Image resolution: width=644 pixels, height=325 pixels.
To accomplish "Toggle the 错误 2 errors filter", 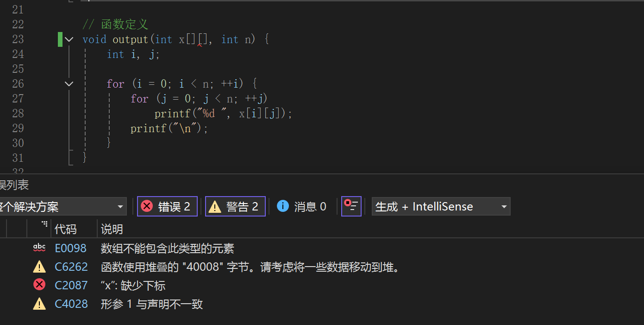I will pyautogui.click(x=167, y=206).
